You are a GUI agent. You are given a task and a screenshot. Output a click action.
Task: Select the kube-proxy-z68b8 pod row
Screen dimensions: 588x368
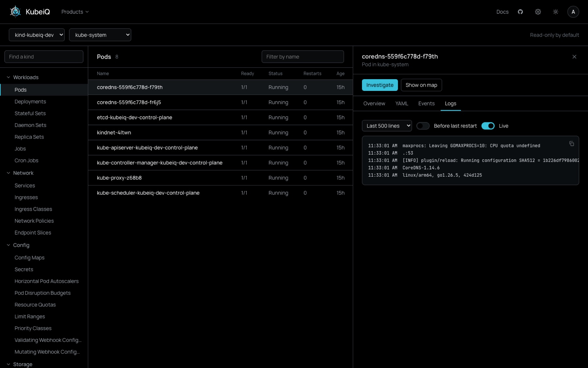coord(220,178)
